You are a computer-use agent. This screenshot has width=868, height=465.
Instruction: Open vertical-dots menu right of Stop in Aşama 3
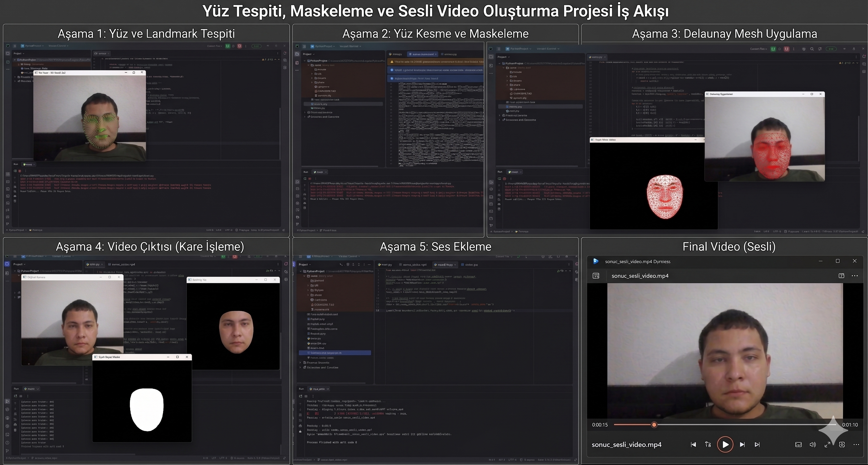coord(793,49)
